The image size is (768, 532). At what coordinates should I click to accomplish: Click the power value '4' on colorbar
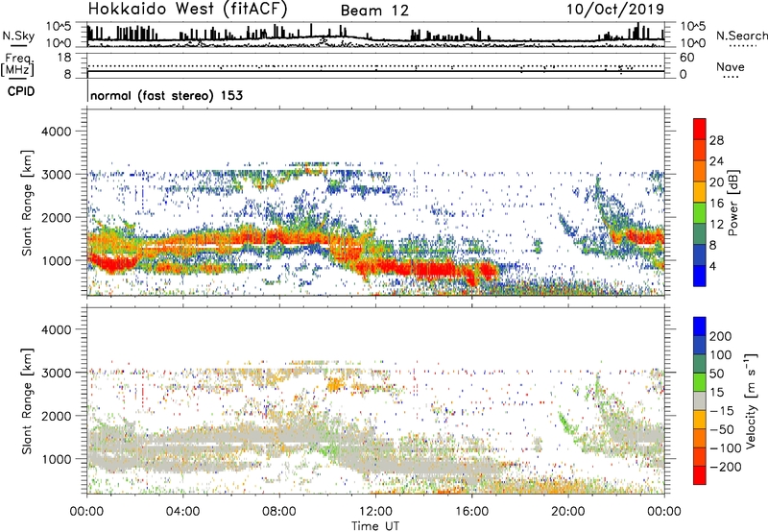click(x=712, y=266)
